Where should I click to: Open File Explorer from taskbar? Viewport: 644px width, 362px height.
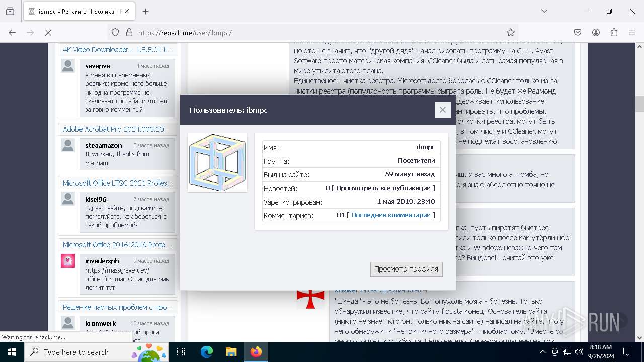(231, 352)
